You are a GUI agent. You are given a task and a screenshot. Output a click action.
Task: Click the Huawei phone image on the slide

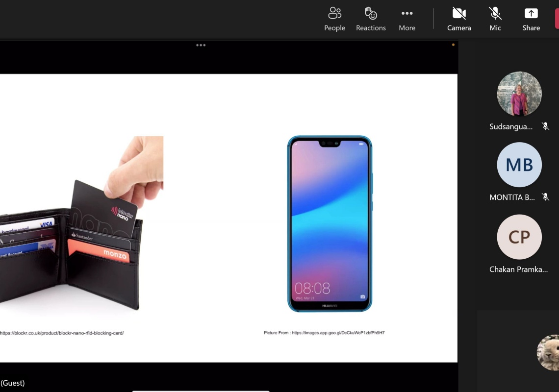(330, 223)
